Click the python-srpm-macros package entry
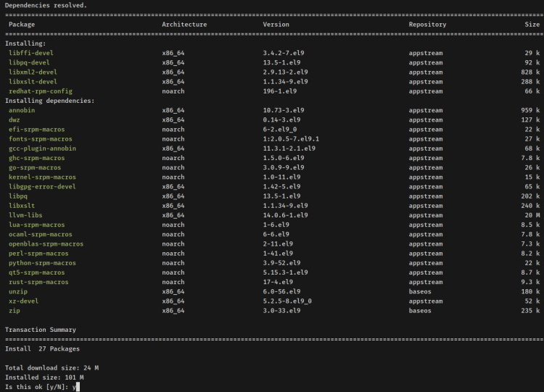This screenshot has height=392, width=544. (x=42, y=263)
